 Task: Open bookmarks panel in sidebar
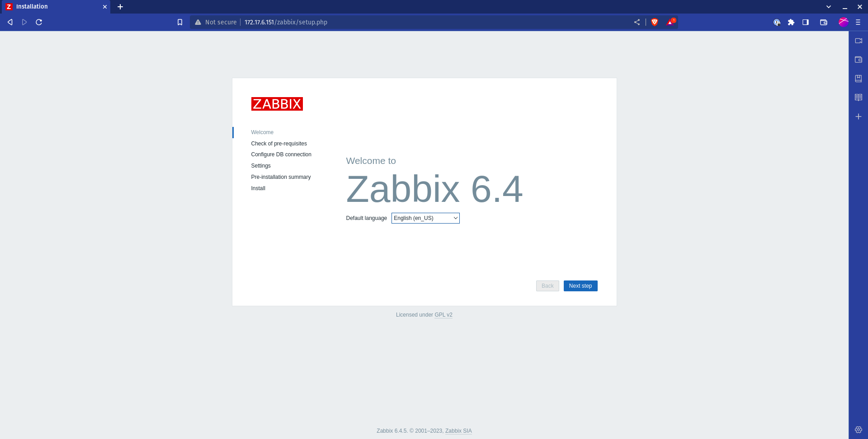[x=859, y=79]
